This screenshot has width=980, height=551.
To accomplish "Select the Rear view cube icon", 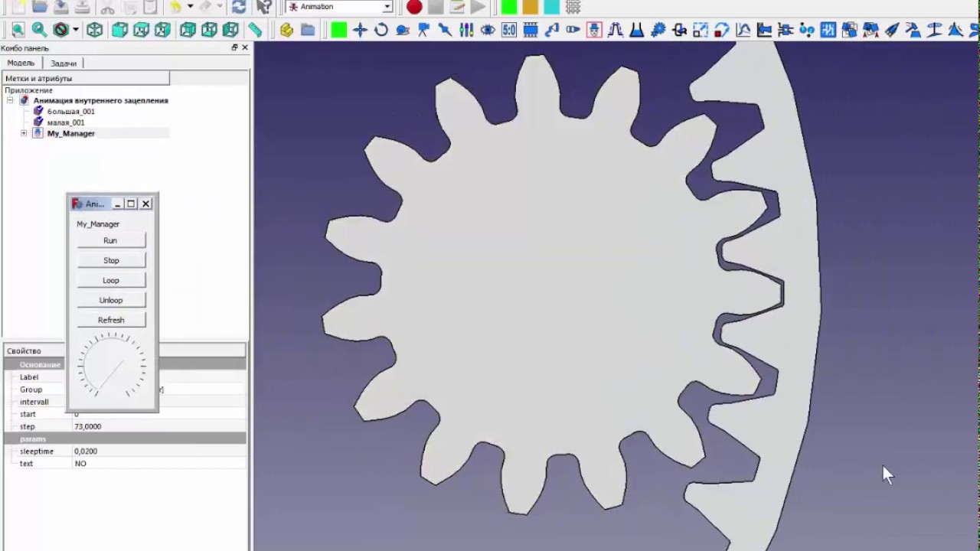I will click(x=188, y=30).
